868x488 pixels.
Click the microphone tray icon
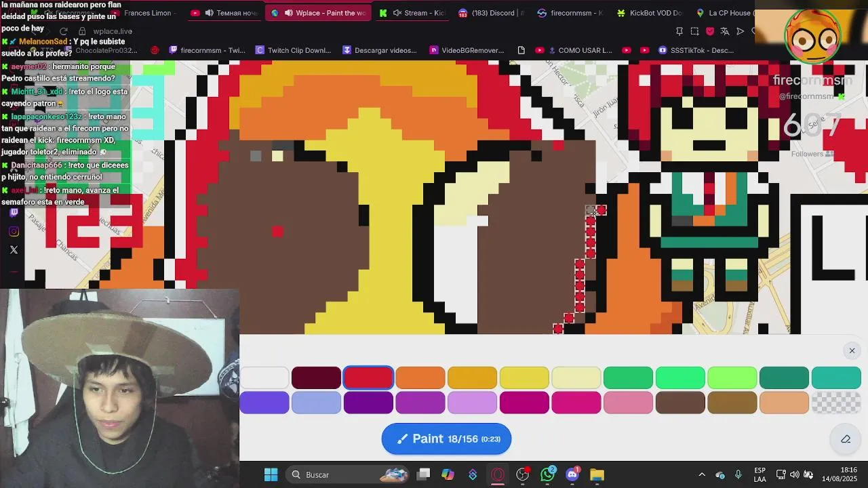(738, 474)
